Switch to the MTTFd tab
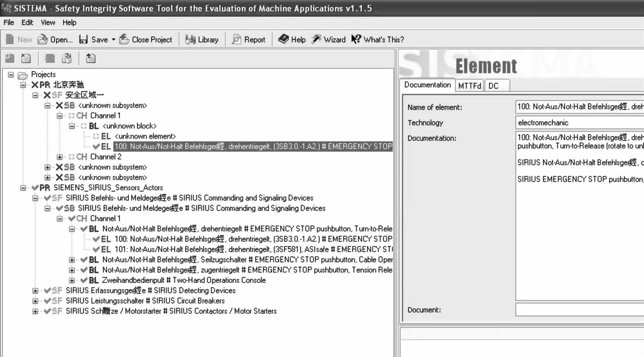 pyautogui.click(x=470, y=86)
